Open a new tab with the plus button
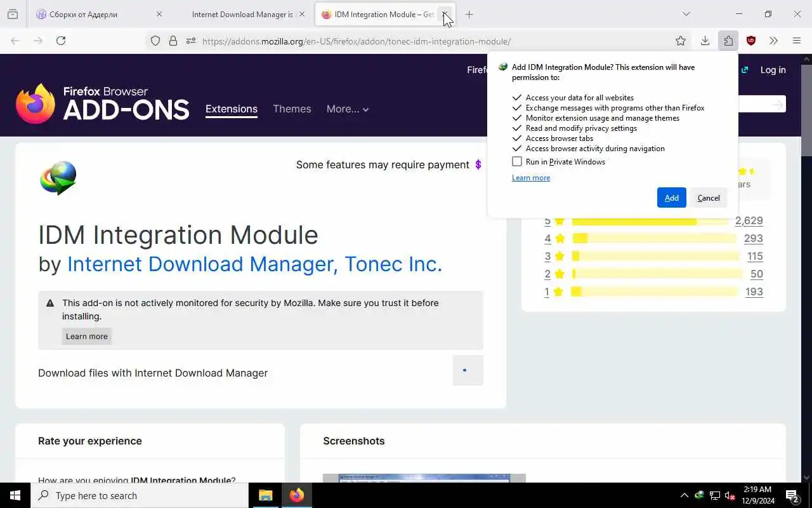The width and height of the screenshot is (812, 508). point(469,14)
